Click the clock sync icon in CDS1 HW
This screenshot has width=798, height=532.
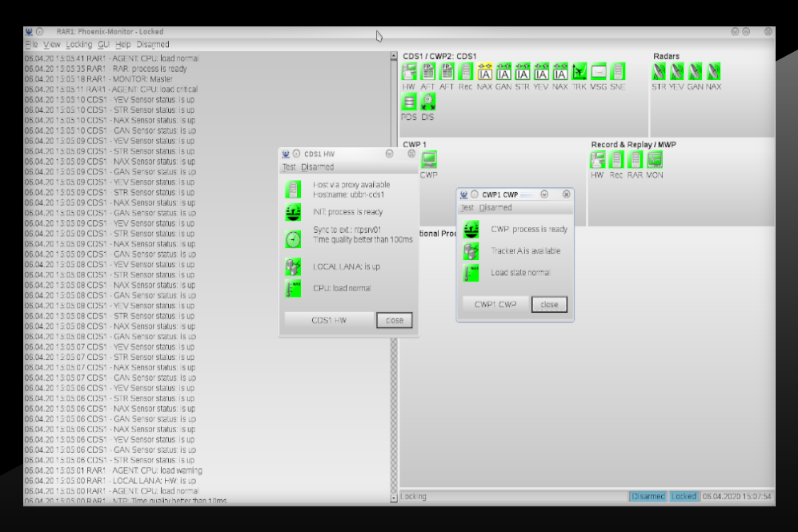[x=293, y=239]
